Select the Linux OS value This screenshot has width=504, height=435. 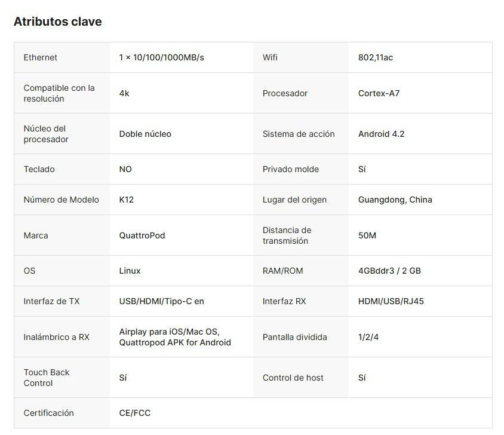click(130, 271)
